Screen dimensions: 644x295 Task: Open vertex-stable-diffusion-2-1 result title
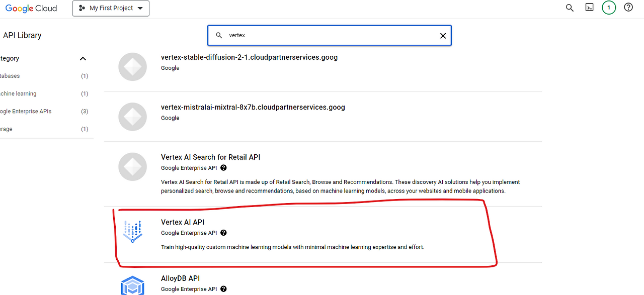coord(249,57)
